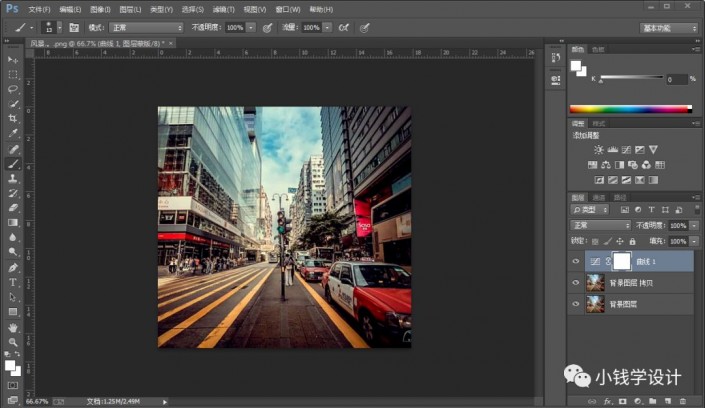This screenshot has width=705, height=408.
Task: Select the Rectangular Marquee tool
Action: [x=13, y=74]
